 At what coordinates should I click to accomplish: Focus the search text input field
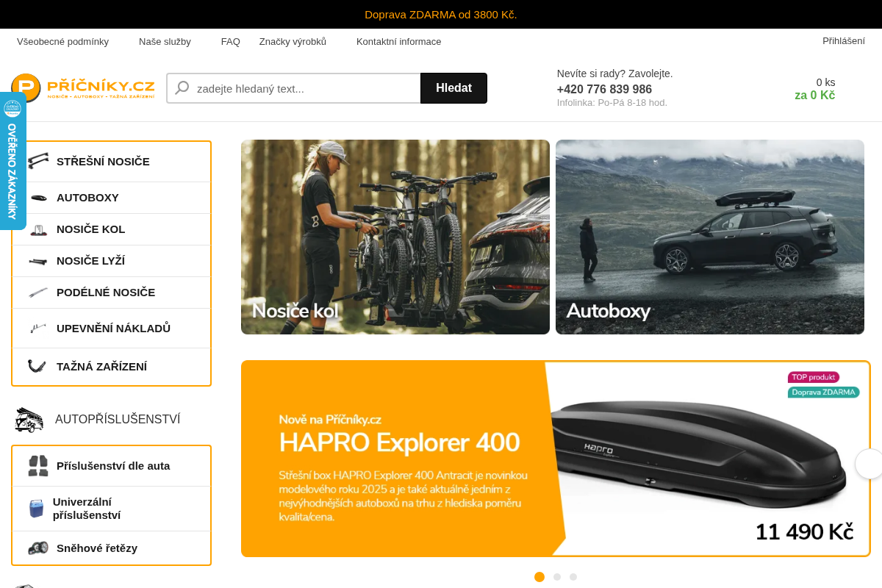[x=294, y=88]
